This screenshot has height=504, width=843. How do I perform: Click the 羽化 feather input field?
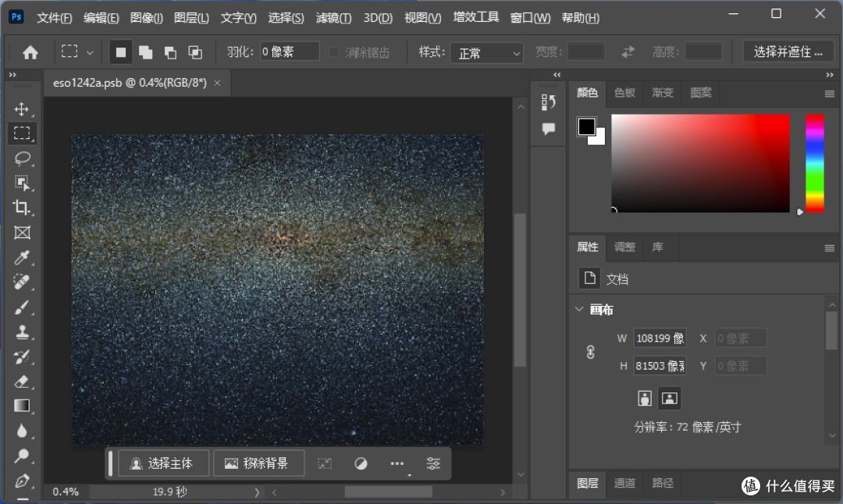click(290, 52)
